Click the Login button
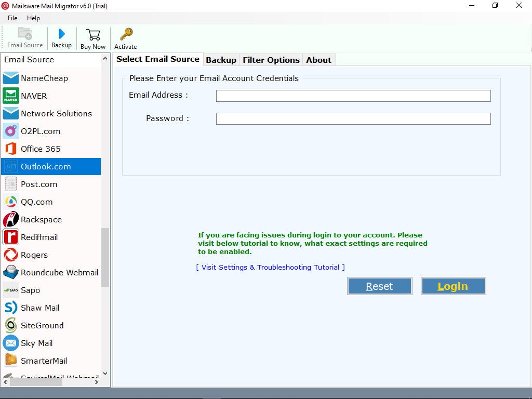 [x=453, y=286]
